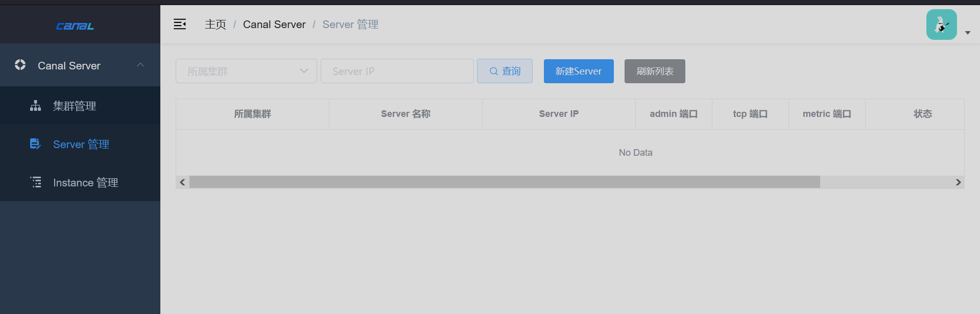The width and height of the screenshot is (980, 314).
Task: Focus the Server IP input field
Action: [x=397, y=71]
